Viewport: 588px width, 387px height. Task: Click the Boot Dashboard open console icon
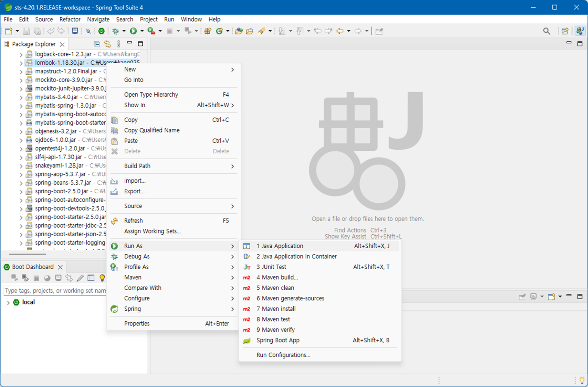(x=58, y=278)
